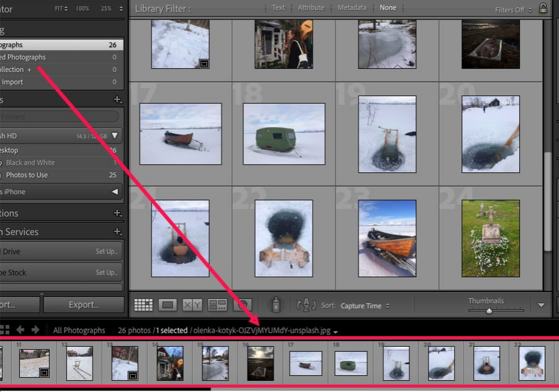The width and height of the screenshot is (559, 392).
Task: Select photo 22 ice hole from above
Action: pyautogui.click(x=284, y=239)
